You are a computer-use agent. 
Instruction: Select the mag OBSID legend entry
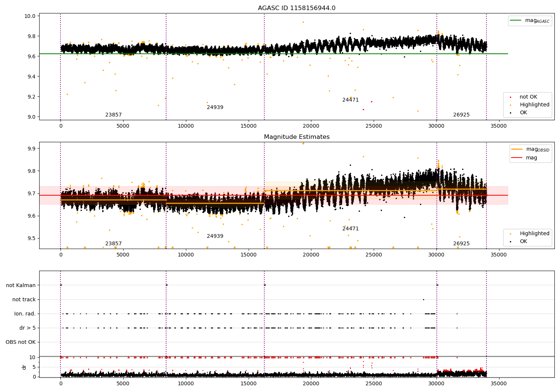[531, 149]
